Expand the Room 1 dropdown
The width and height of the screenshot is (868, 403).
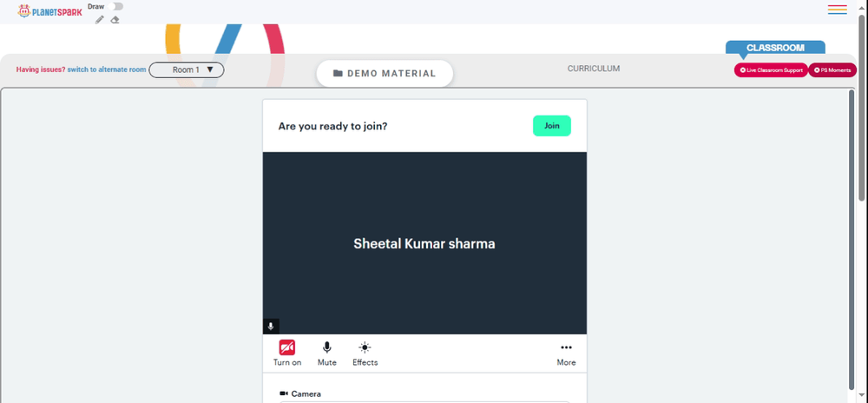[x=187, y=70]
